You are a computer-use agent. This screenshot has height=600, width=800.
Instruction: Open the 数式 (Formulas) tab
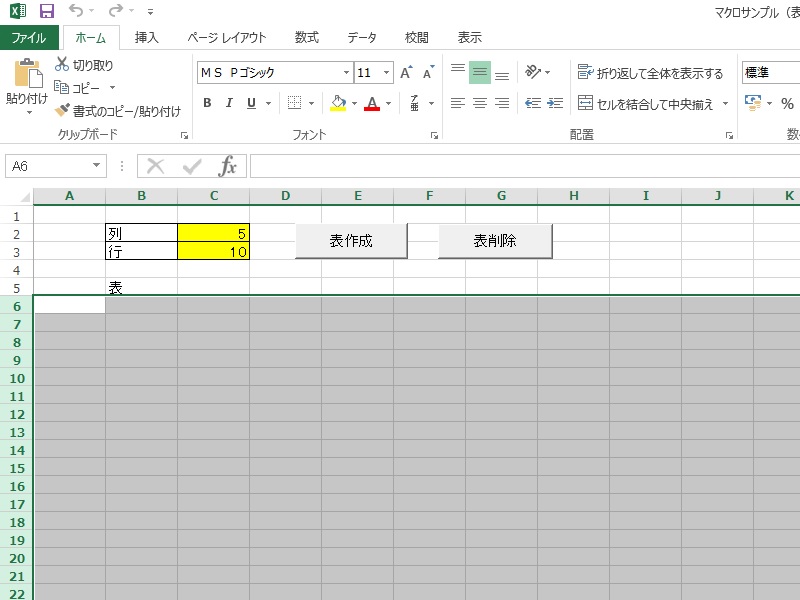(307, 38)
